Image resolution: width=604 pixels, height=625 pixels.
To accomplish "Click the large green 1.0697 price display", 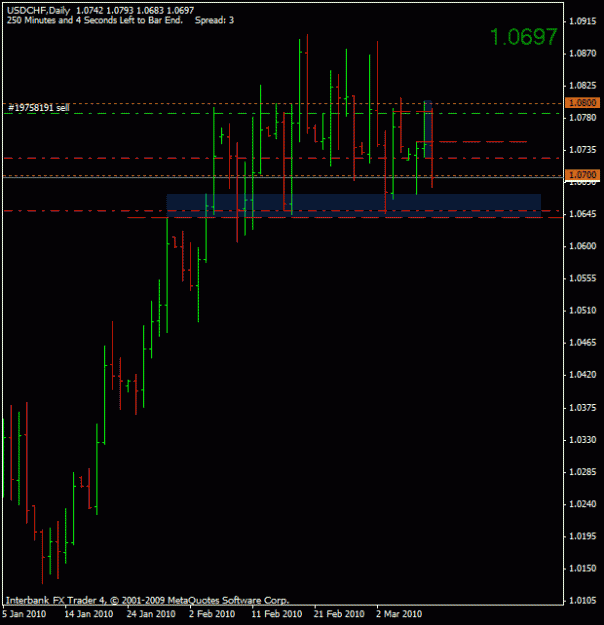I will pos(523,37).
